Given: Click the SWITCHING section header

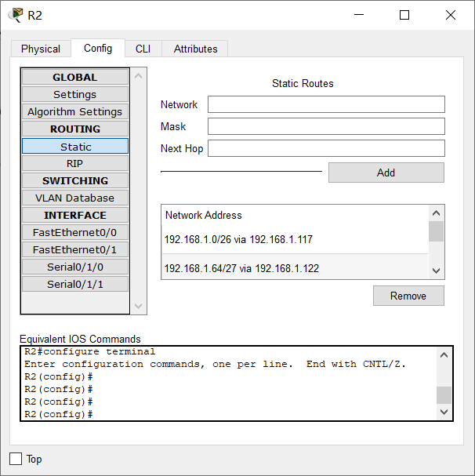Looking at the screenshot, I should point(75,180).
